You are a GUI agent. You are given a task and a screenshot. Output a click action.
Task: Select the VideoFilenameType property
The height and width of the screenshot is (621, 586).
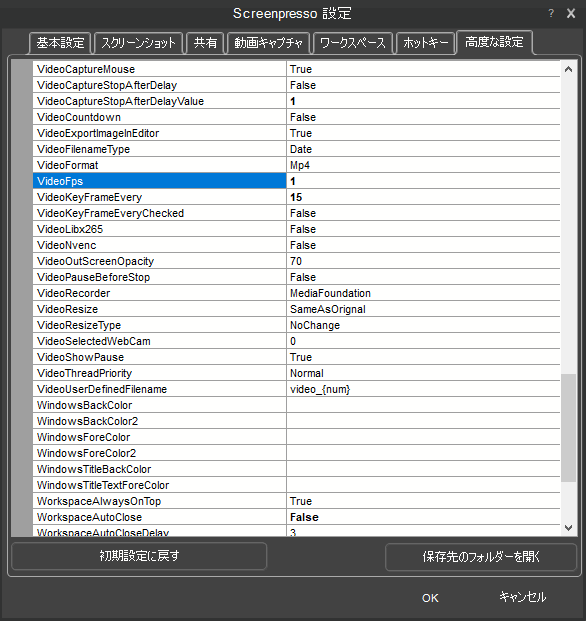[x=159, y=149]
